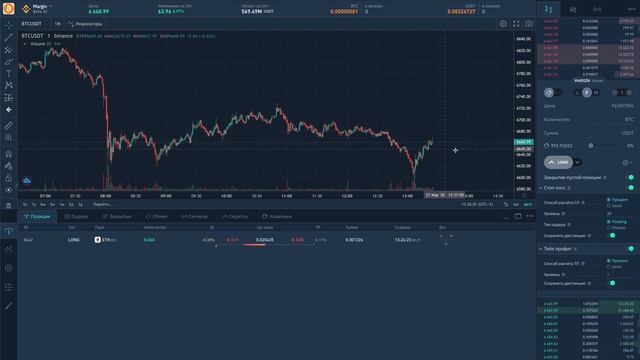Screen dimensions: 640x360
Task: Click the Long order button
Action: 558,162
